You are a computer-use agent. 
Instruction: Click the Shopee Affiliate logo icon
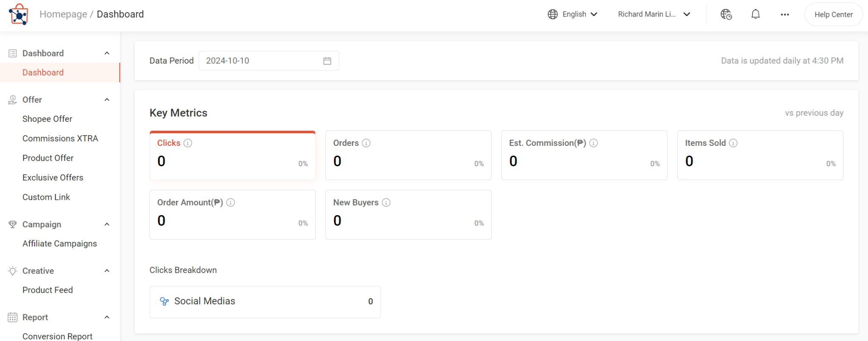(x=18, y=14)
